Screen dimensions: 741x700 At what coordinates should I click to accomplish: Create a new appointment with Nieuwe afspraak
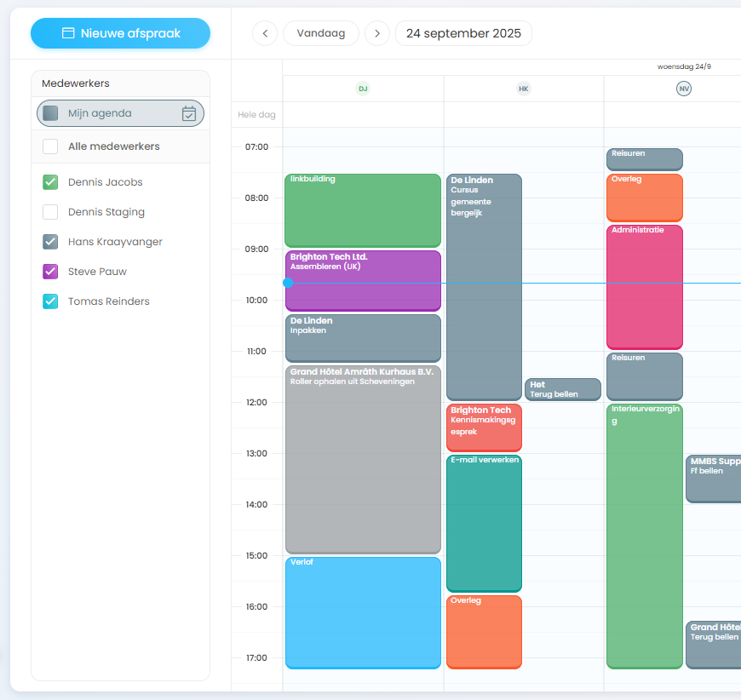(x=120, y=33)
